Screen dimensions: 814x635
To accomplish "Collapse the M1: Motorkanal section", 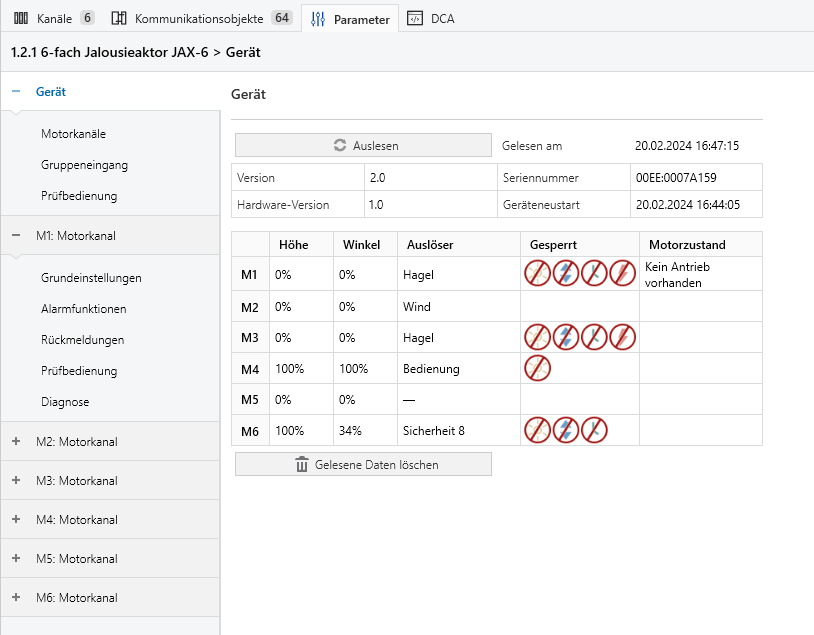I will point(16,235).
